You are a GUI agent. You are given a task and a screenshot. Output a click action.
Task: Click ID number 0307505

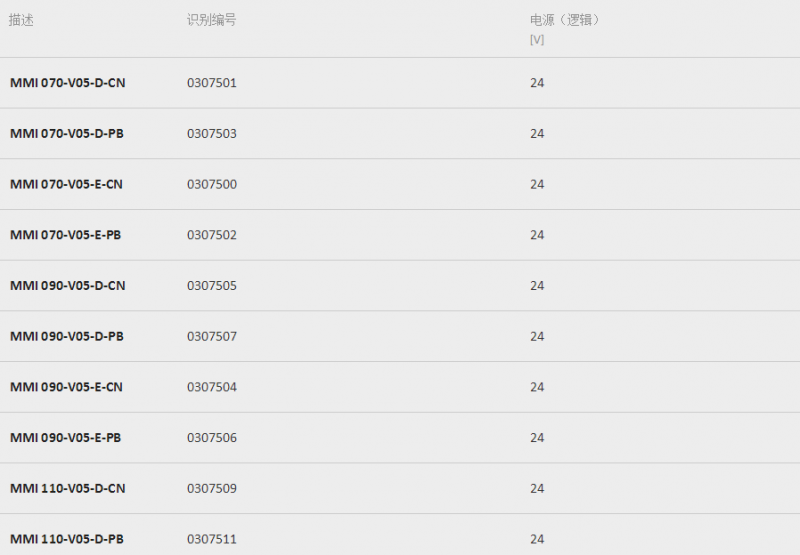212,286
